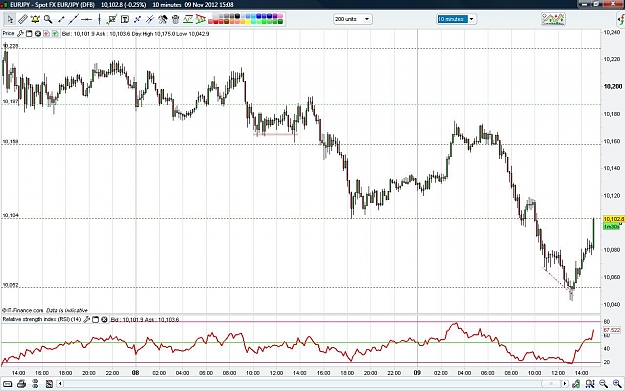Screen dimensions: 625x391
Task: Click the save chart image icon
Action: pos(49,384)
